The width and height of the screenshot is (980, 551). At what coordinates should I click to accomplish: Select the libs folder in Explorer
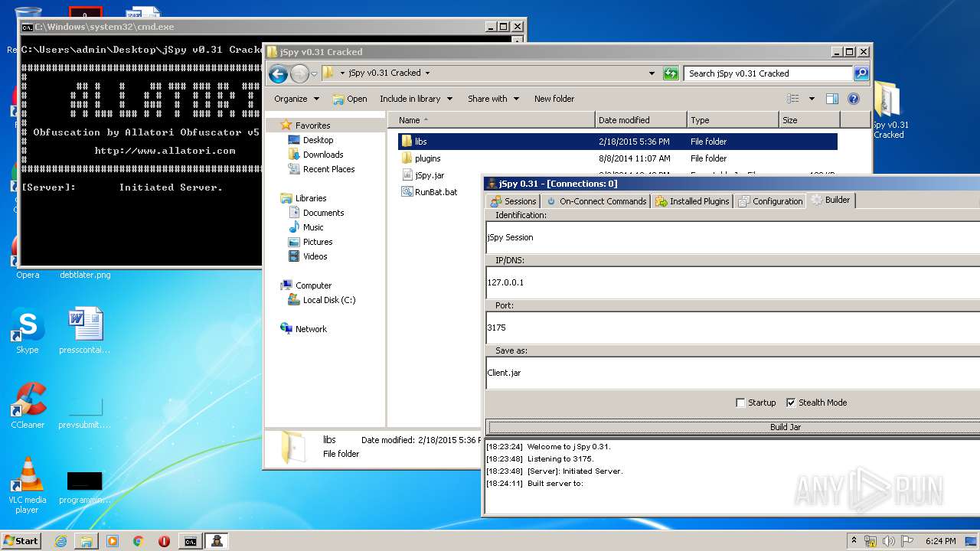coord(617,142)
